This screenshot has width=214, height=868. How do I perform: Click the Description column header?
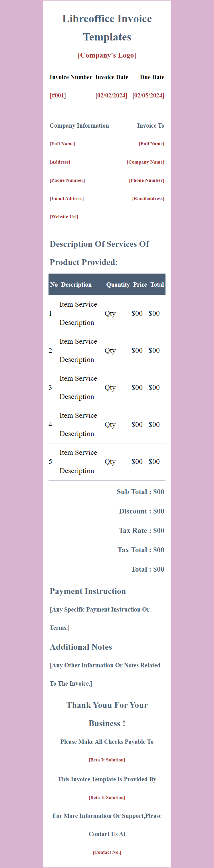(x=76, y=285)
